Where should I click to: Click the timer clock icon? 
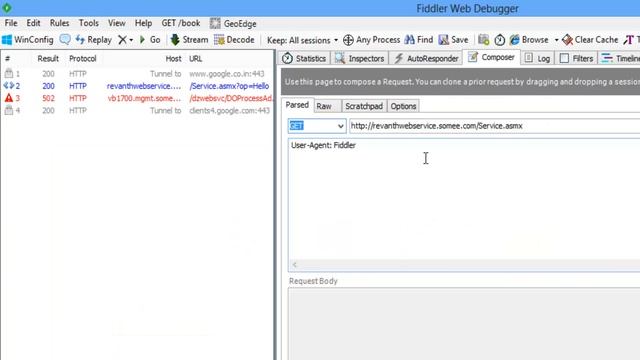(500, 40)
